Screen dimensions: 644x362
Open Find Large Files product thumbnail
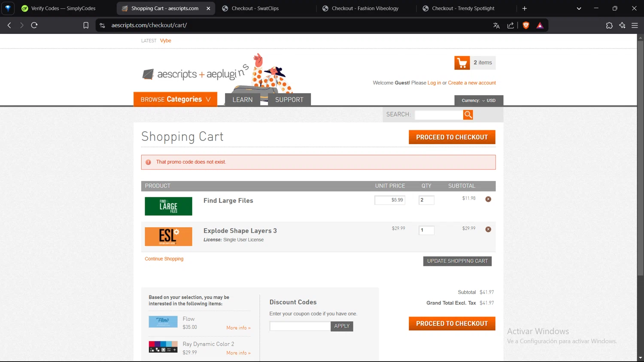[168, 206]
